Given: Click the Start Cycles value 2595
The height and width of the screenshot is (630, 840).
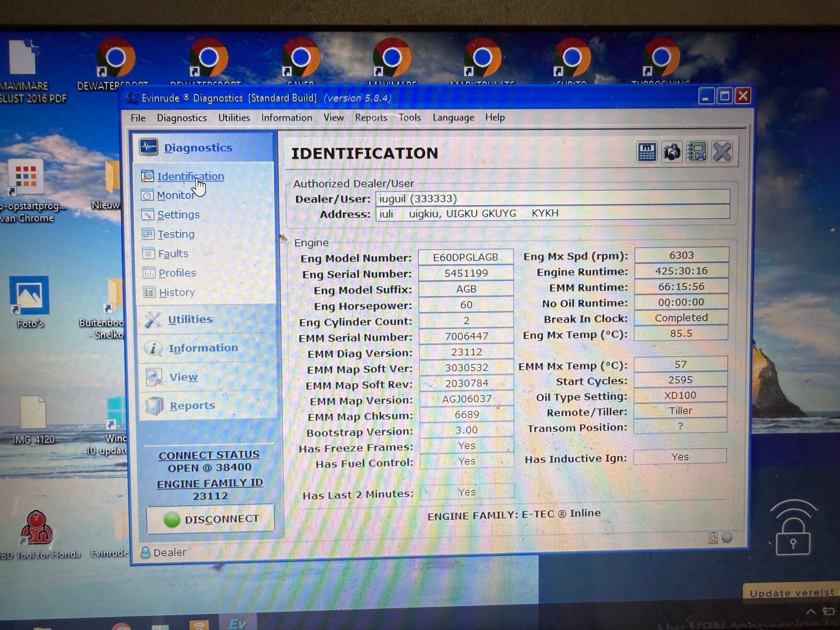Looking at the screenshot, I should 680,380.
